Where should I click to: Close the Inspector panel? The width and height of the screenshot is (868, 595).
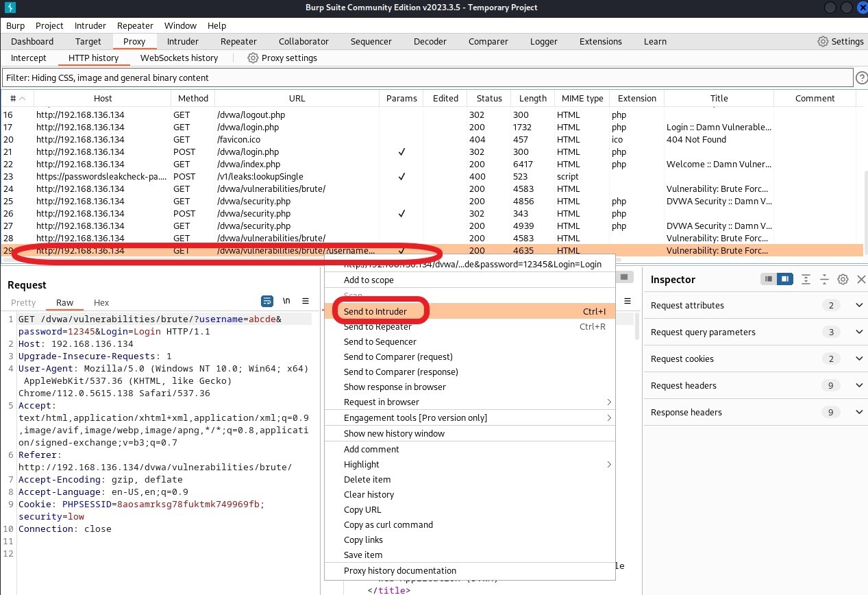pos(861,279)
